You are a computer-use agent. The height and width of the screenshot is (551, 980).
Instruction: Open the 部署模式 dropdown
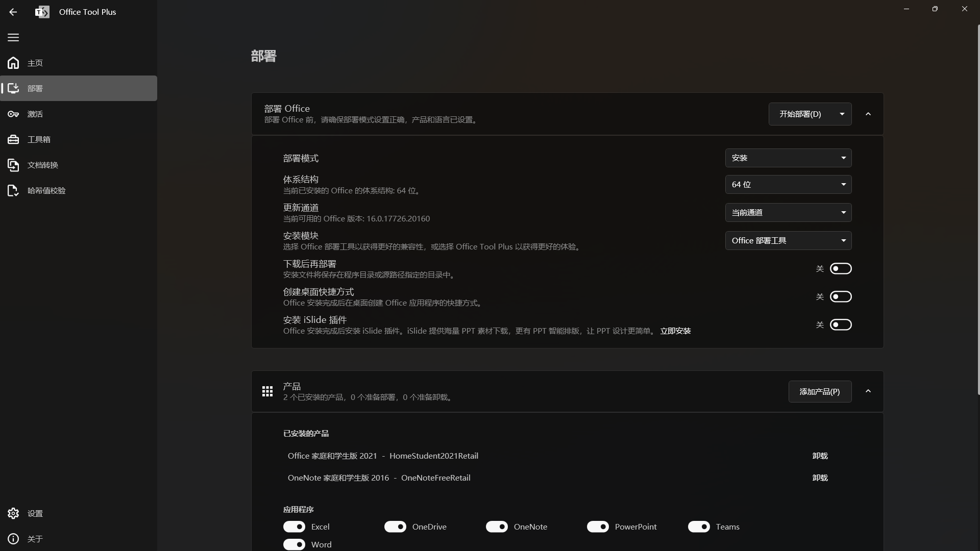point(788,158)
